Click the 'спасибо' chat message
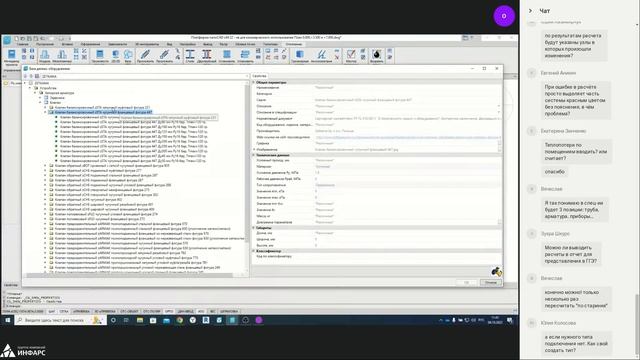The height and width of the screenshot is (360, 640). pyautogui.click(x=555, y=172)
